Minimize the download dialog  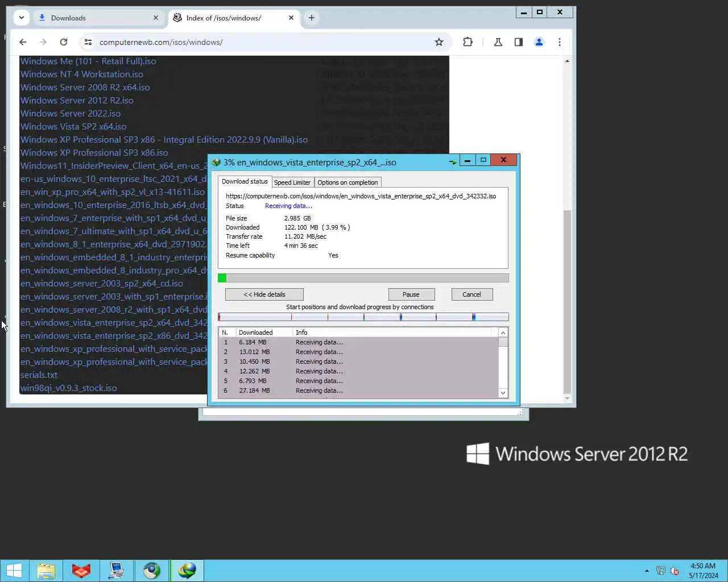pos(468,160)
